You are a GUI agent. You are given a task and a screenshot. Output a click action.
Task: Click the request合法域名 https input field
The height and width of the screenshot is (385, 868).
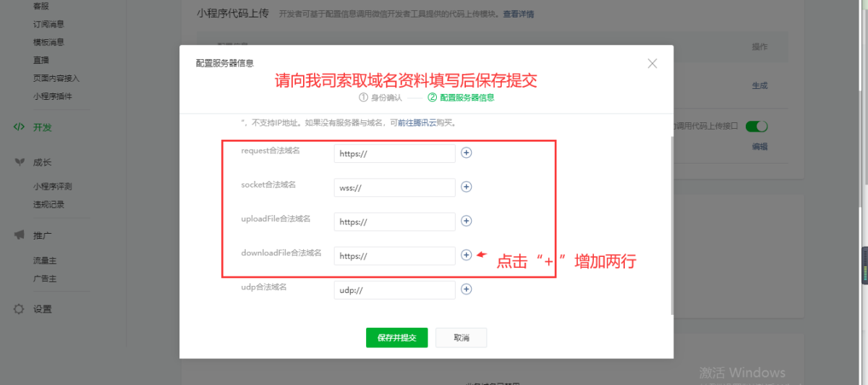click(x=394, y=153)
